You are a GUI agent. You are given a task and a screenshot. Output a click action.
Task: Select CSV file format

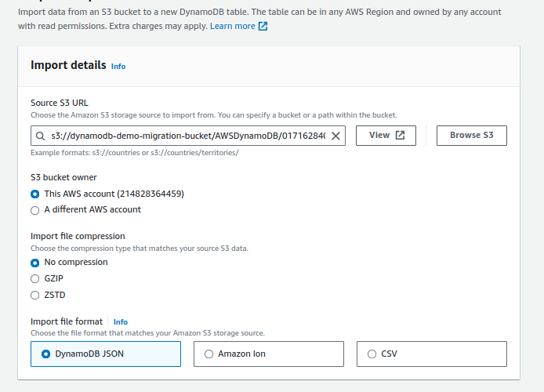click(x=432, y=354)
